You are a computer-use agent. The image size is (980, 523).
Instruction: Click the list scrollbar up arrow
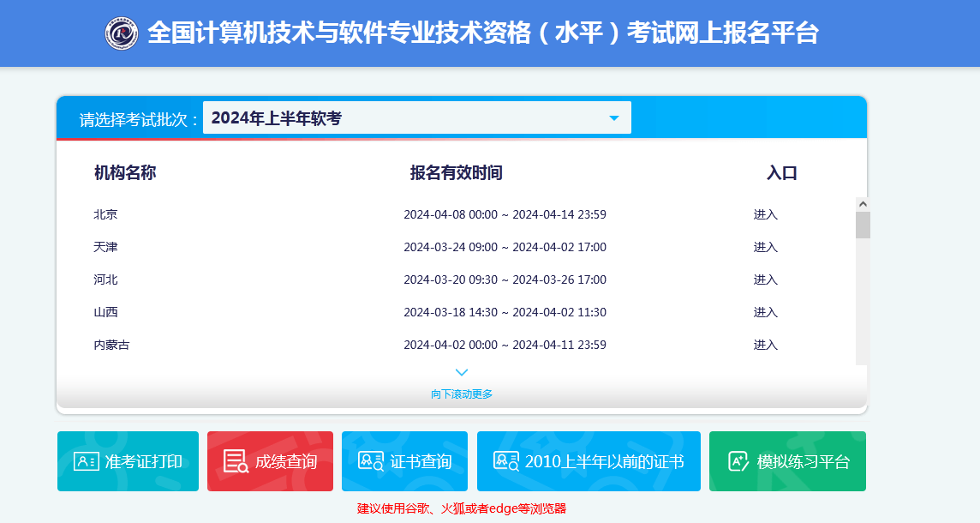[863, 204]
